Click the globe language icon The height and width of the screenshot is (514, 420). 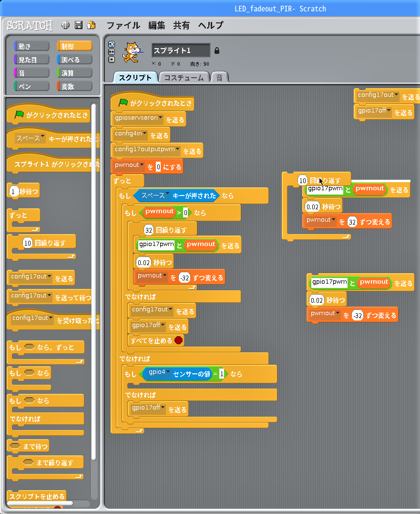click(66, 25)
